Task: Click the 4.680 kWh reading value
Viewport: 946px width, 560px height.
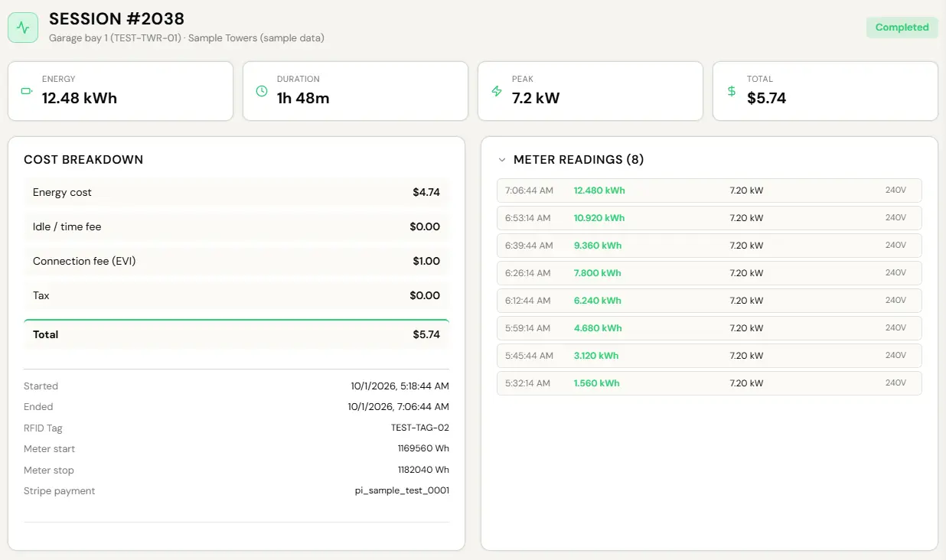Action: 598,328
